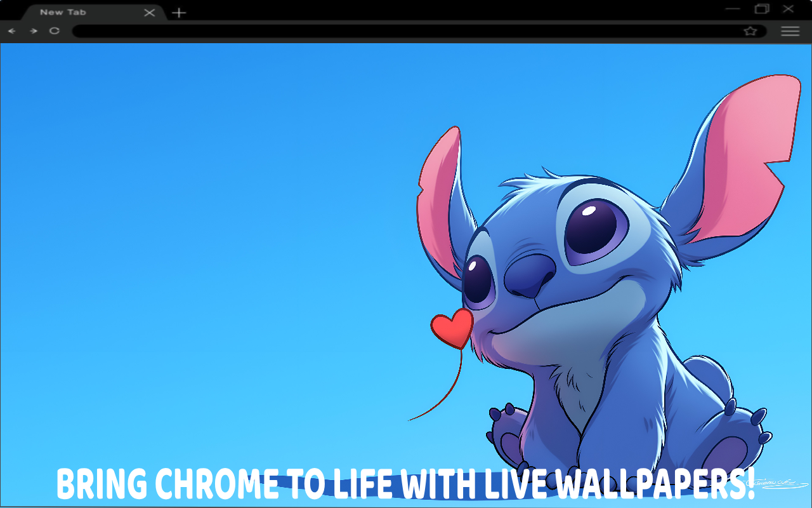The image size is (812, 508).
Task: Open the hamburger menu
Action: [x=790, y=31]
